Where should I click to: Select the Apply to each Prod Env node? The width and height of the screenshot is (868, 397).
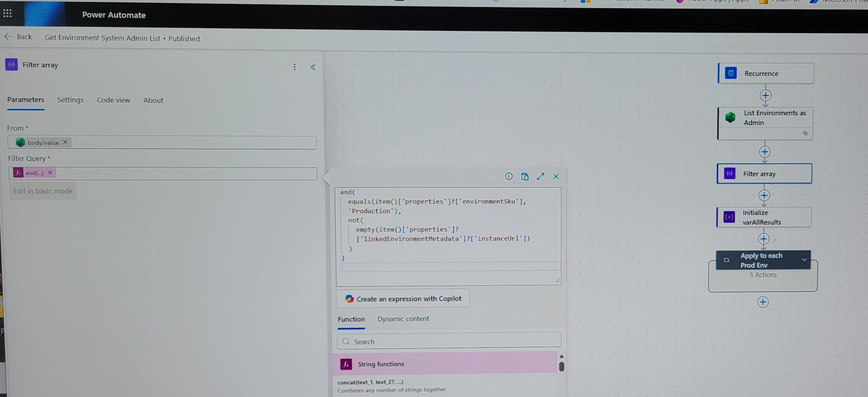coord(763,260)
